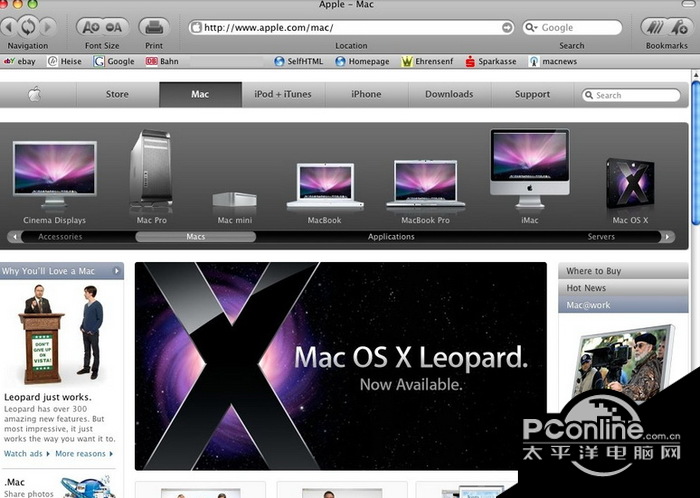Select the Mac tab
The height and width of the screenshot is (498, 700).
tap(200, 94)
